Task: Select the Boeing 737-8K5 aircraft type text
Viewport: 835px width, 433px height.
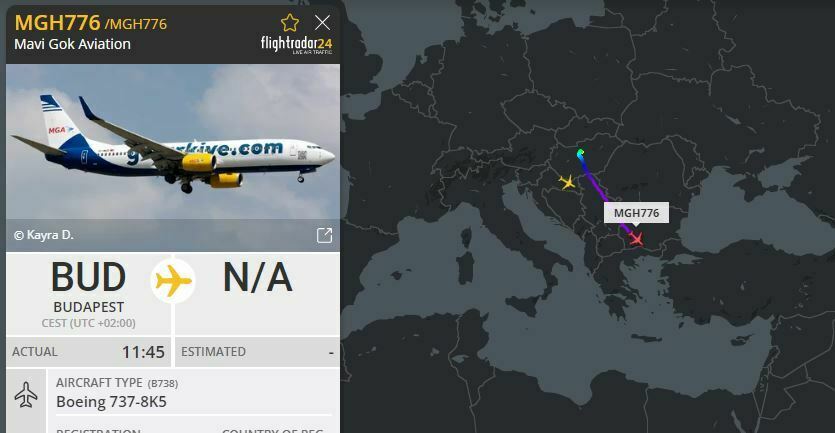Action: [111, 402]
